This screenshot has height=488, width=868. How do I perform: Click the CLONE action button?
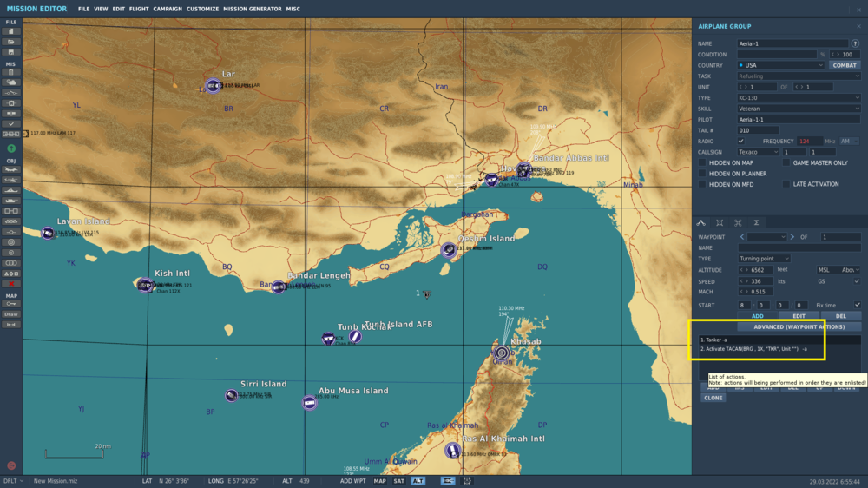pyautogui.click(x=713, y=398)
